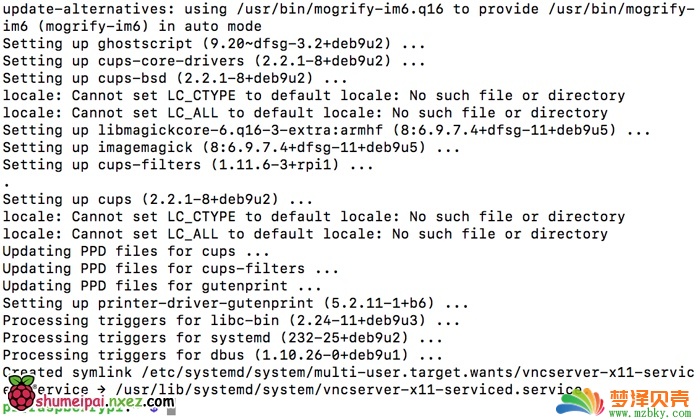Click the 'Setting up cups-bsd' line
This screenshot has width=700, height=419.
(175, 79)
